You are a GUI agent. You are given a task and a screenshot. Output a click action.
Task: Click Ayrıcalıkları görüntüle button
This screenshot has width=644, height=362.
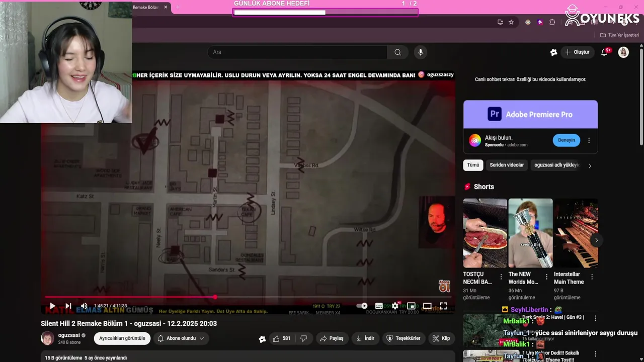point(122,338)
